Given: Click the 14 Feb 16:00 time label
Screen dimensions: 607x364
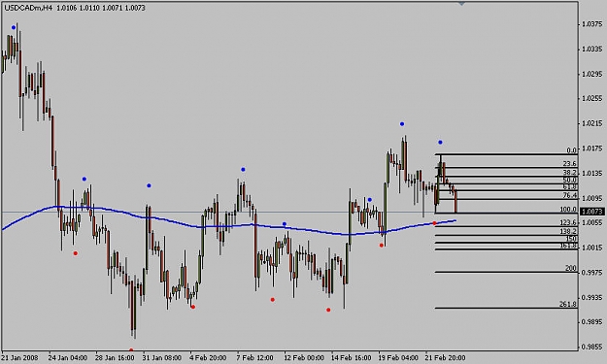Looking at the screenshot, I should point(351,358).
